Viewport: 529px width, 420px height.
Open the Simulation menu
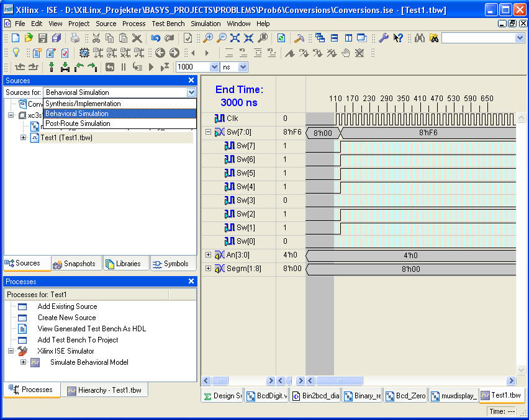pyautogui.click(x=206, y=24)
